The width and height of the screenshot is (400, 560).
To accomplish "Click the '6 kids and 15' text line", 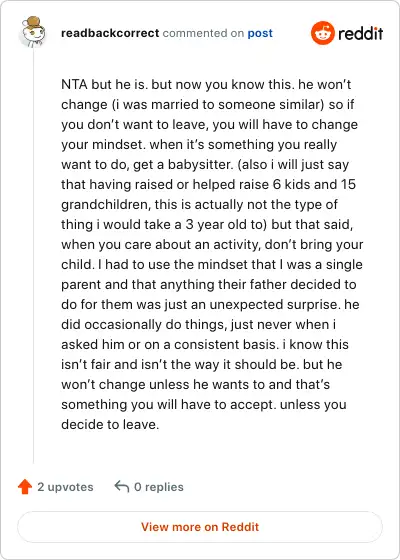I will pyautogui.click(x=208, y=185).
